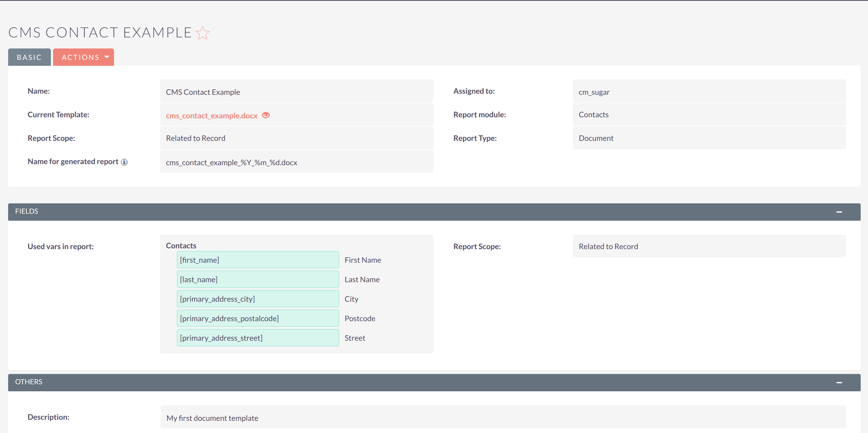Collapse the OTHERS section
This screenshot has width=868, height=433.
[x=839, y=382]
